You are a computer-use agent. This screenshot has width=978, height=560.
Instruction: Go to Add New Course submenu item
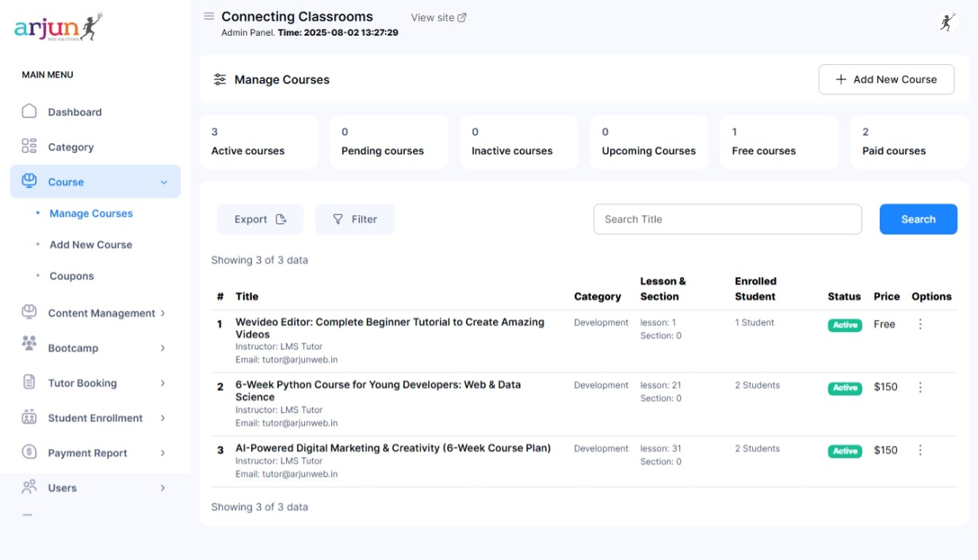click(x=90, y=245)
